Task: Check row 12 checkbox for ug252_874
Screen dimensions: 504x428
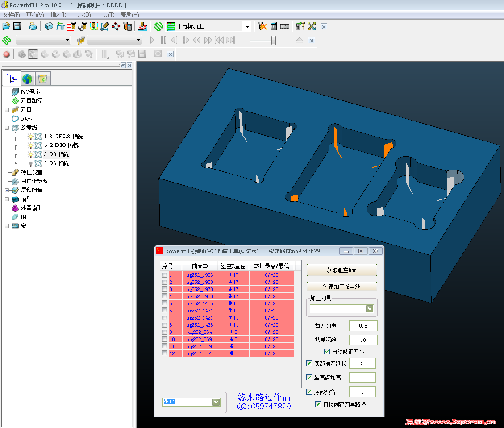Action: 165,353
